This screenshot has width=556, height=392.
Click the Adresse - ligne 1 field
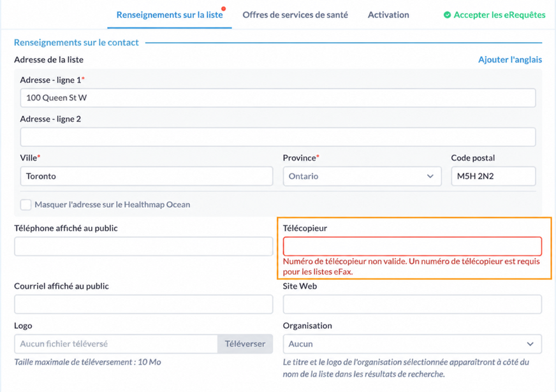pos(277,98)
